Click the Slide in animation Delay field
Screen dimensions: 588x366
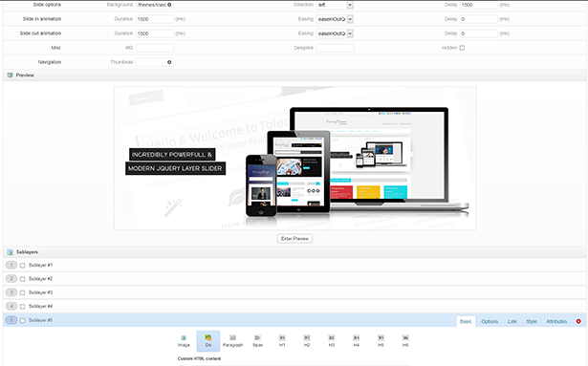click(x=479, y=19)
